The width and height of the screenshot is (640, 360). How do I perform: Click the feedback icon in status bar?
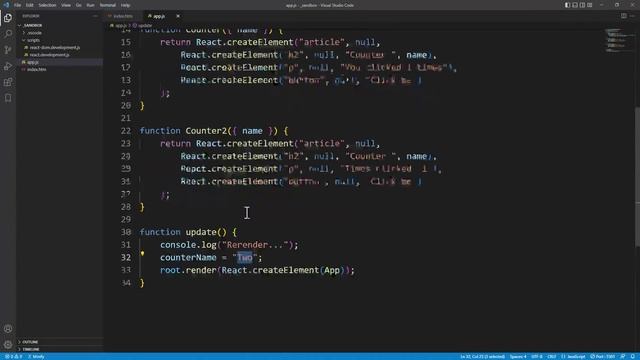(x=623, y=356)
